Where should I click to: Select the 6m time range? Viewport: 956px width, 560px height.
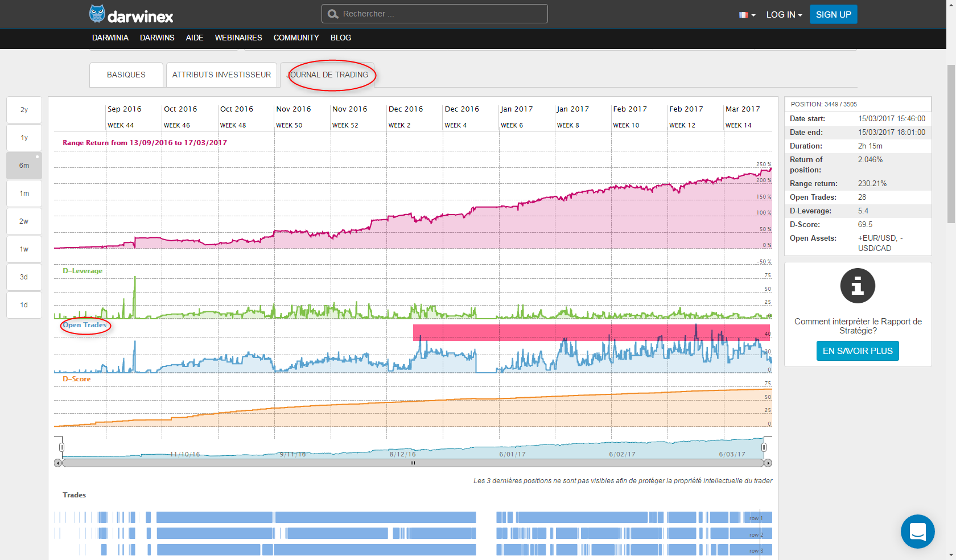[24, 166]
